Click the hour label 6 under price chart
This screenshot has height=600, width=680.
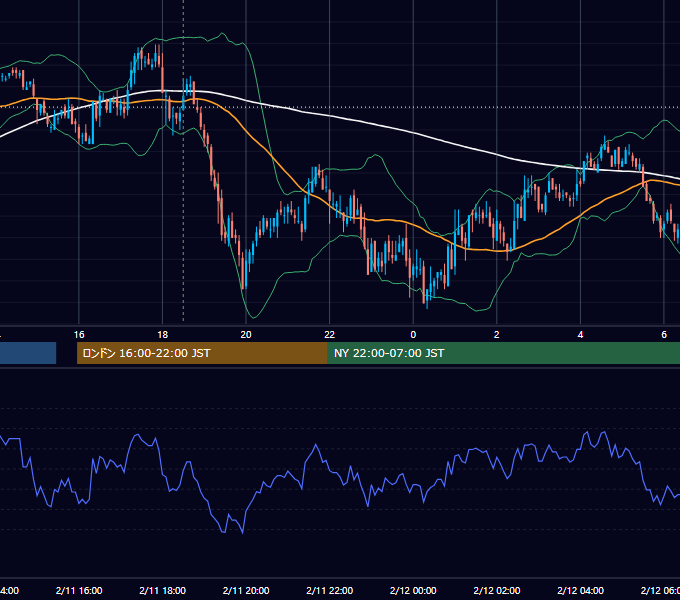[x=664, y=335]
